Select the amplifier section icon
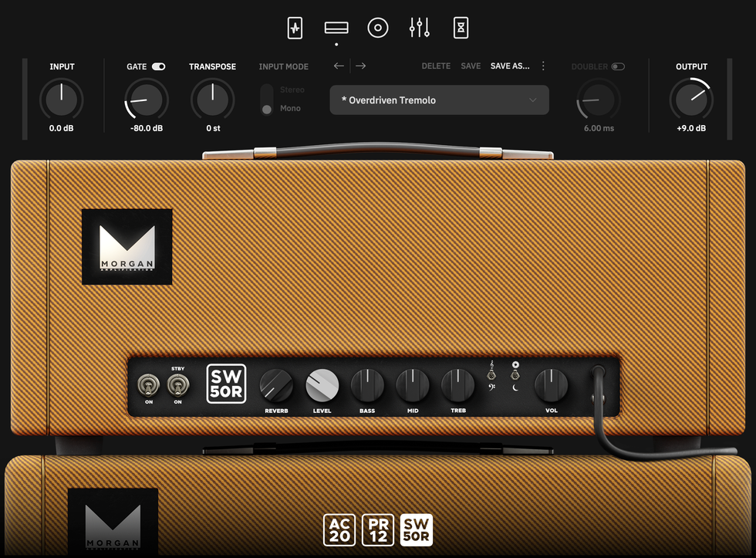Screen dimensions: 756x558 point(336,28)
